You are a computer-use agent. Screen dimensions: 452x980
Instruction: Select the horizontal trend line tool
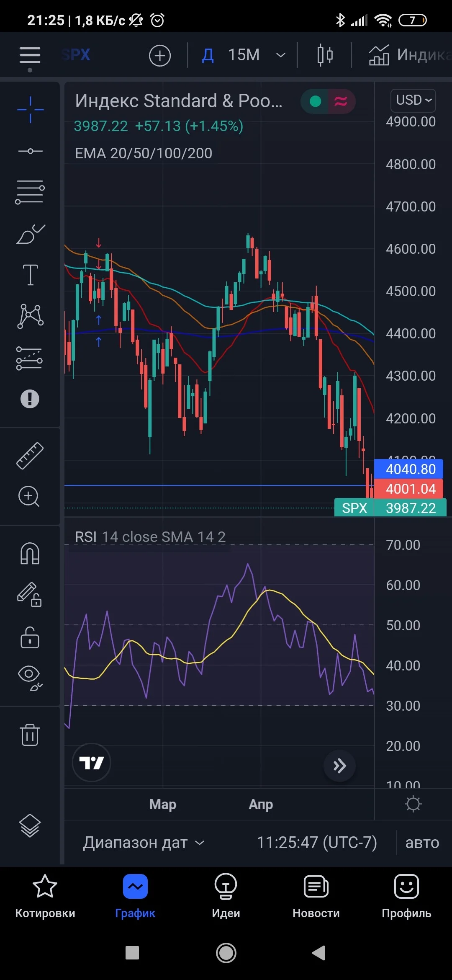tap(30, 151)
